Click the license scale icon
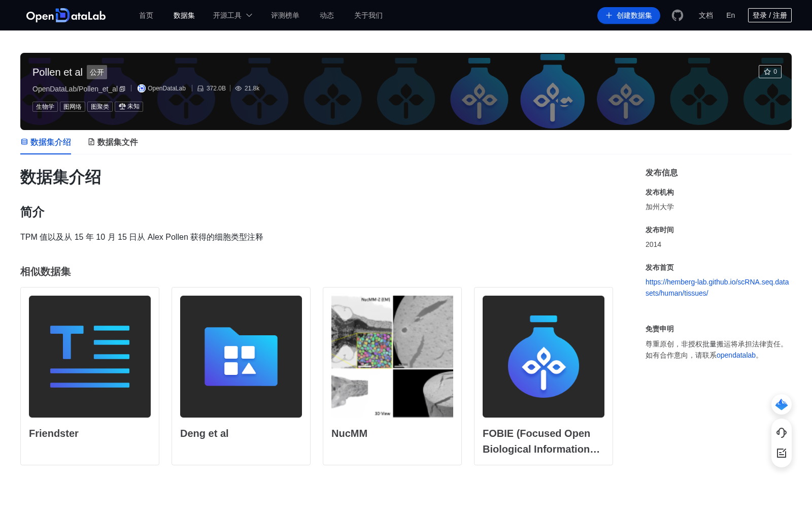The height and width of the screenshot is (508, 812). tap(122, 106)
